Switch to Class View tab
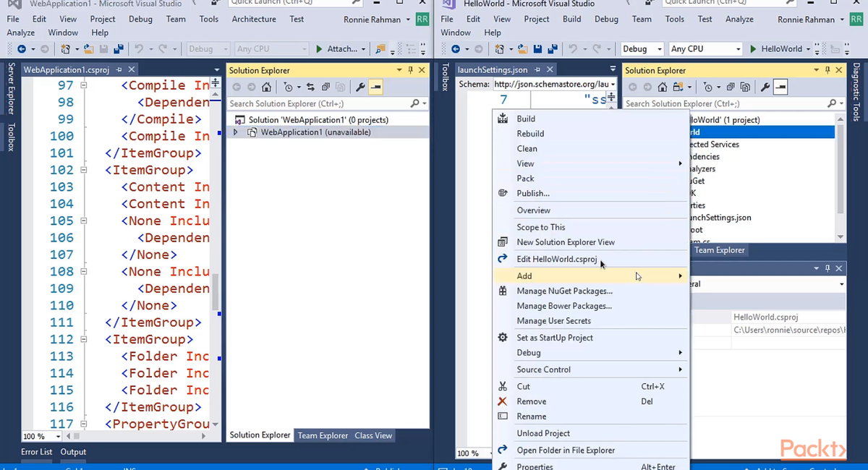The width and height of the screenshot is (868, 470). pos(373,435)
